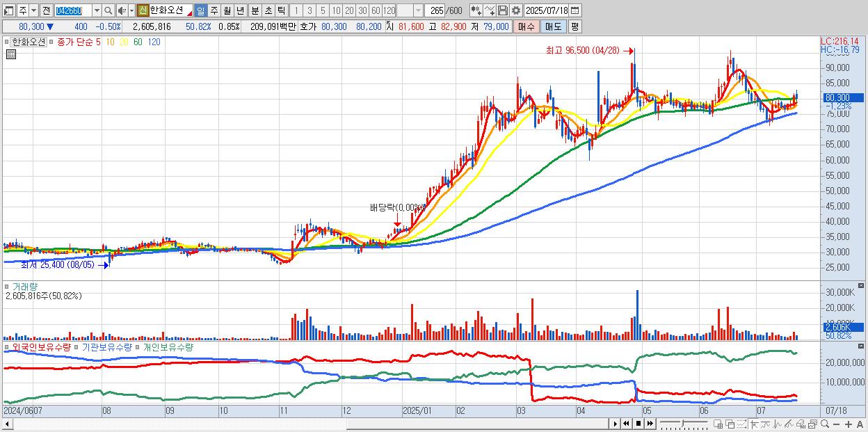Click the vertical line wave icon in bottom toolbar
868x432 pixels.
pyautogui.click(x=778, y=424)
